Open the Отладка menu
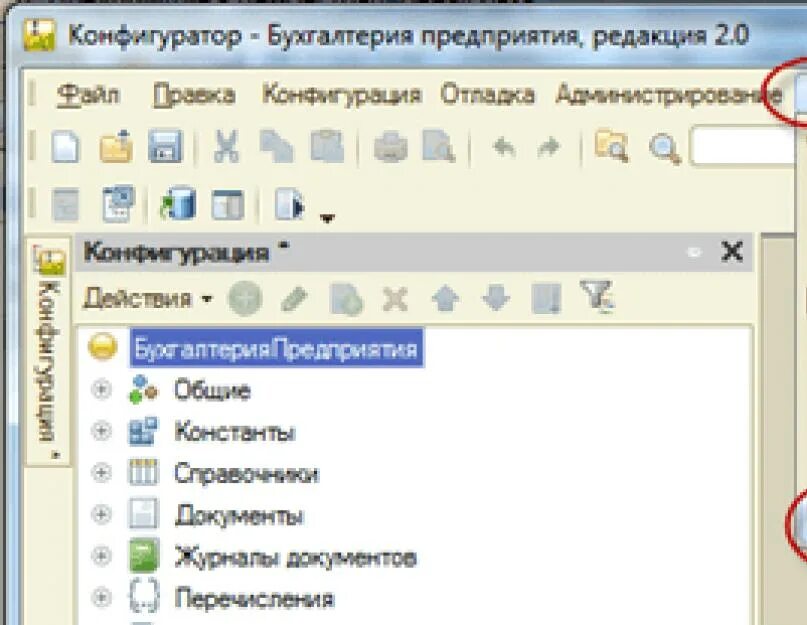This screenshot has height=625, width=807. point(487,95)
